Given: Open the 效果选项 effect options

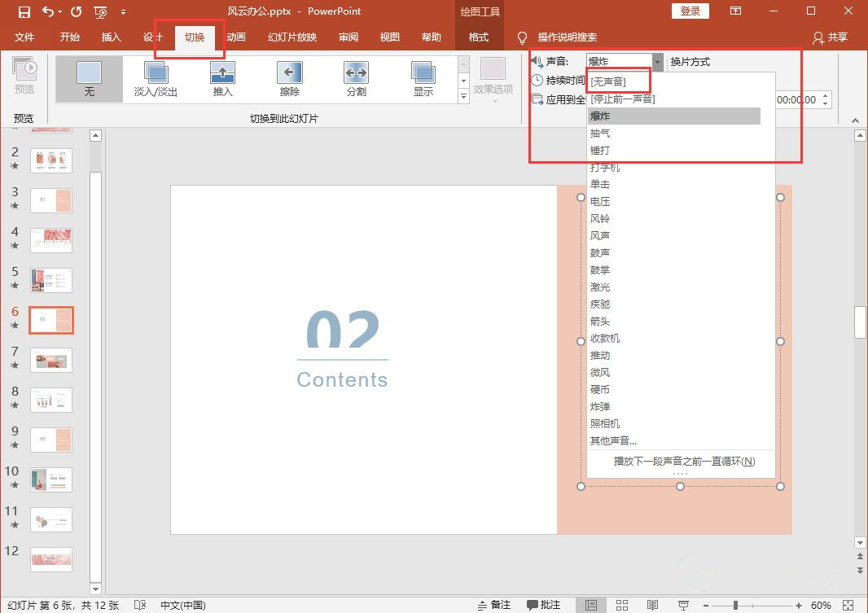Looking at the screenshot, I should [x=493, y=79].
